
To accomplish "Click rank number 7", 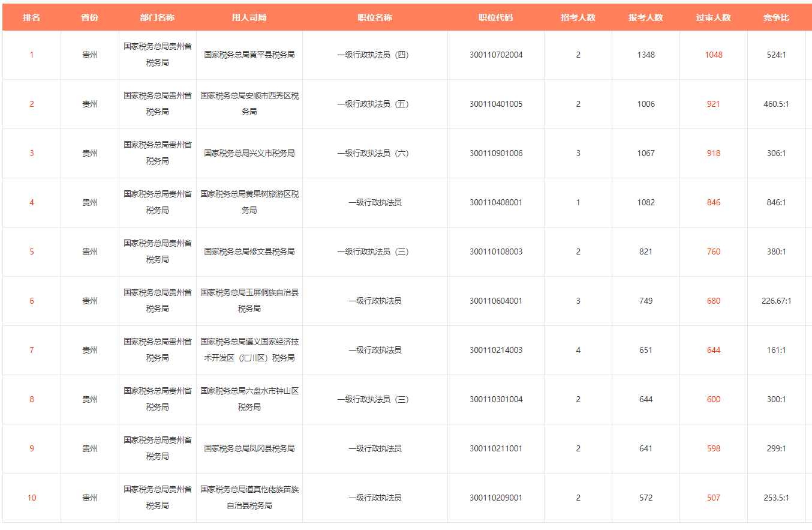I will pyautogui.click(x=32, y=350).
